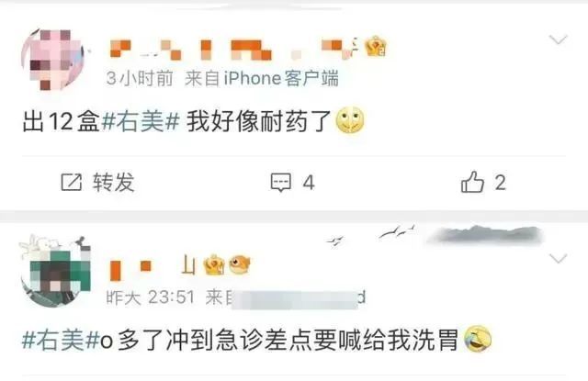Screen dimensions: 588x381
Task: Open the first poster's pink avatar
Action: point(53,59)
